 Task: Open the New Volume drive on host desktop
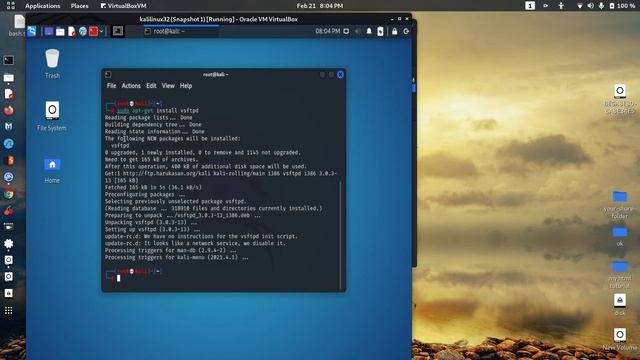pyautogui.click(x=620, y=339)
